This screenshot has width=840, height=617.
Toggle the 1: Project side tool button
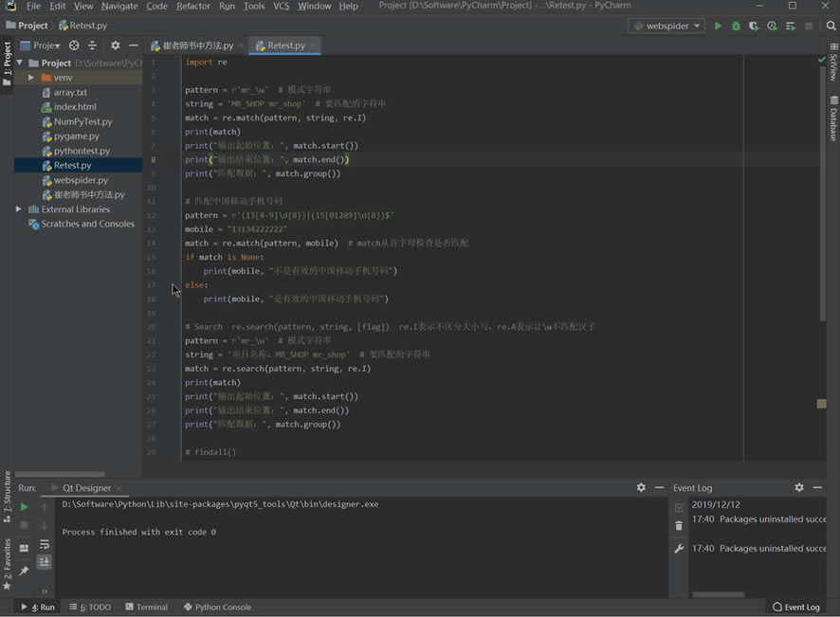coord(7,64)
